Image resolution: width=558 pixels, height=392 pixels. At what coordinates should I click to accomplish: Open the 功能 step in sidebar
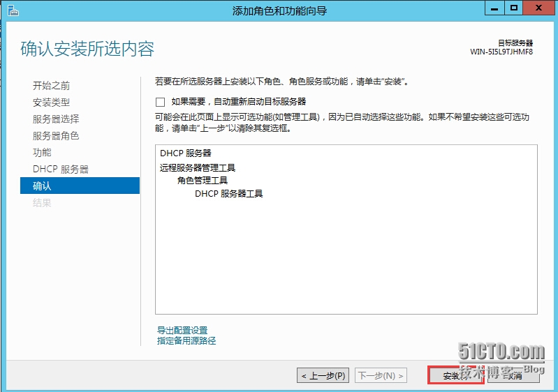coord(42,153)
